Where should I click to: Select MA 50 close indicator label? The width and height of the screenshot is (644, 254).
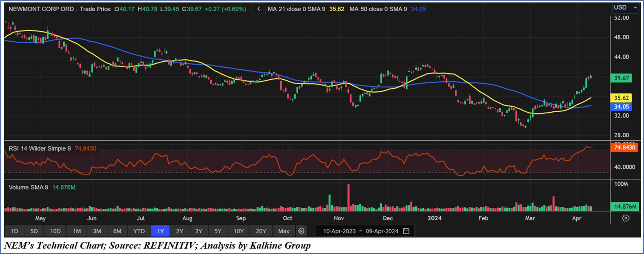pyautogui.click(x=378, y=9)
